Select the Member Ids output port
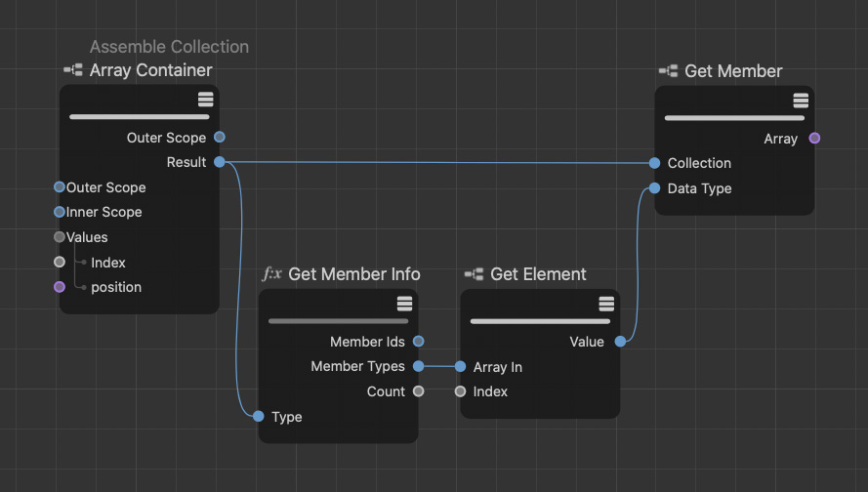The width and height of the screenshot is (868, 492). pyautogui.click(x=419, y=341)
